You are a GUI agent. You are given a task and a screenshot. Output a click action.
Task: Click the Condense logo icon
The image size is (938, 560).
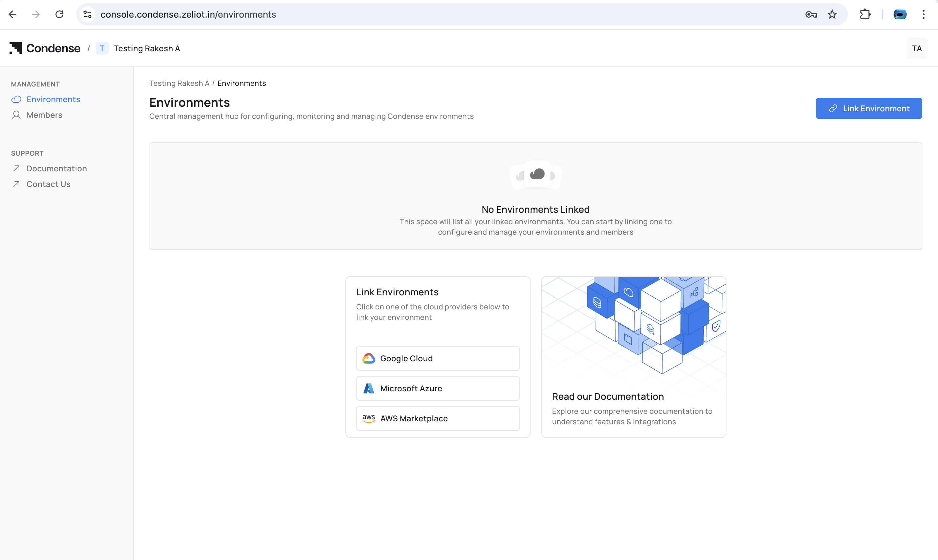click(16, 48)
